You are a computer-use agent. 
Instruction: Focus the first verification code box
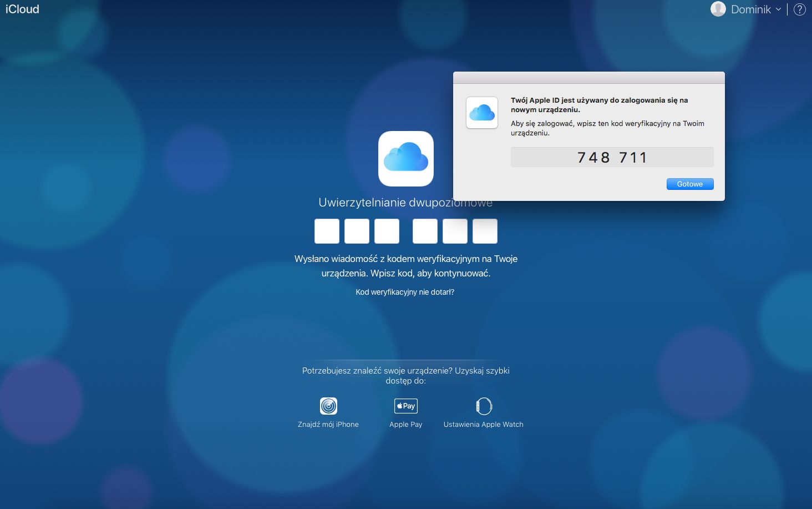pos(327,231)
